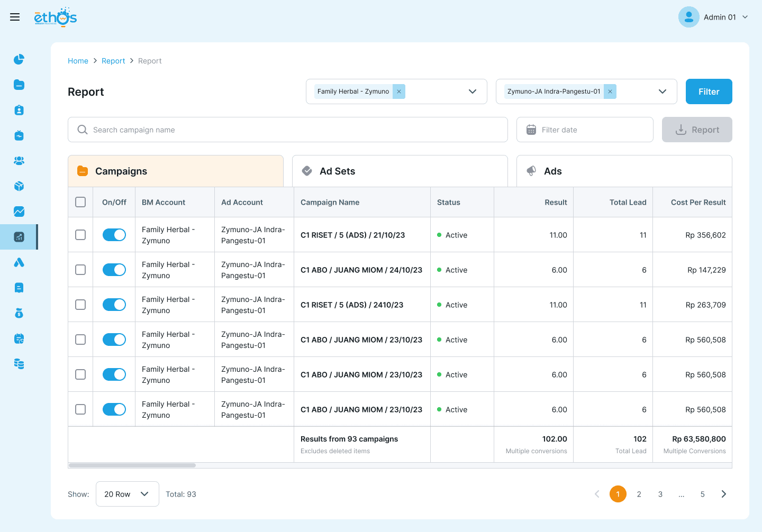Image resolution: width=762 pixels, height=532 pixels.
Task: Remove the Zymuno-JA Indra-Pangestu-01 tag
Action: click(610, 91)
